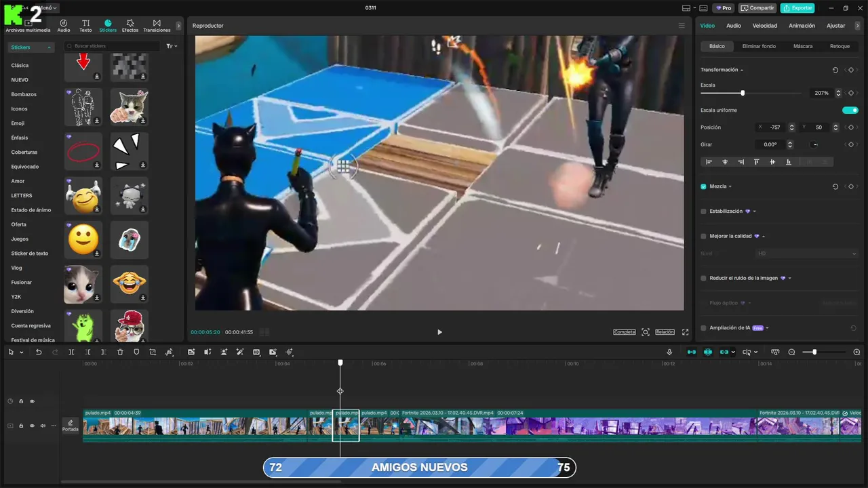The image size is (868, 488).
Task: Toggle the auto snapping icon
Action: pyautogui.click(x=708, y=352)
